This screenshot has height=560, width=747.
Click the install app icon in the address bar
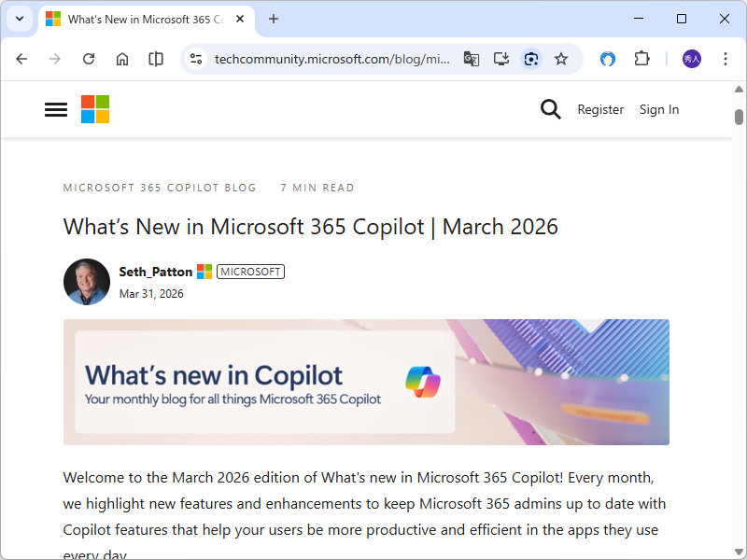click(501, 59)
